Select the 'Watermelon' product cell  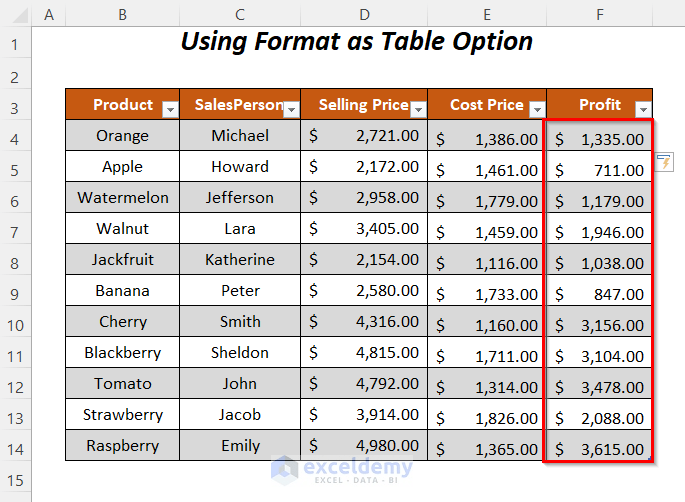click(x=123, y=197)
